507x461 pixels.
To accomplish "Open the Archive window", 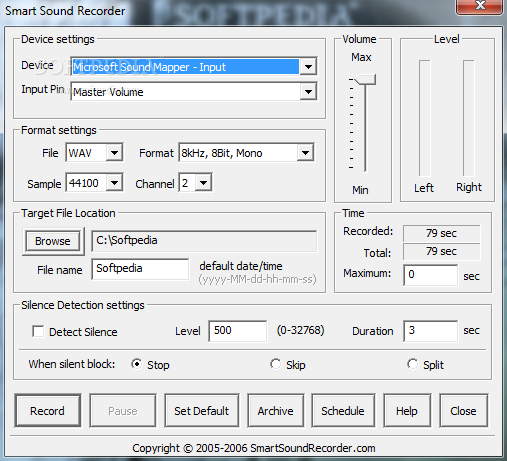I will tap(276, 411).
